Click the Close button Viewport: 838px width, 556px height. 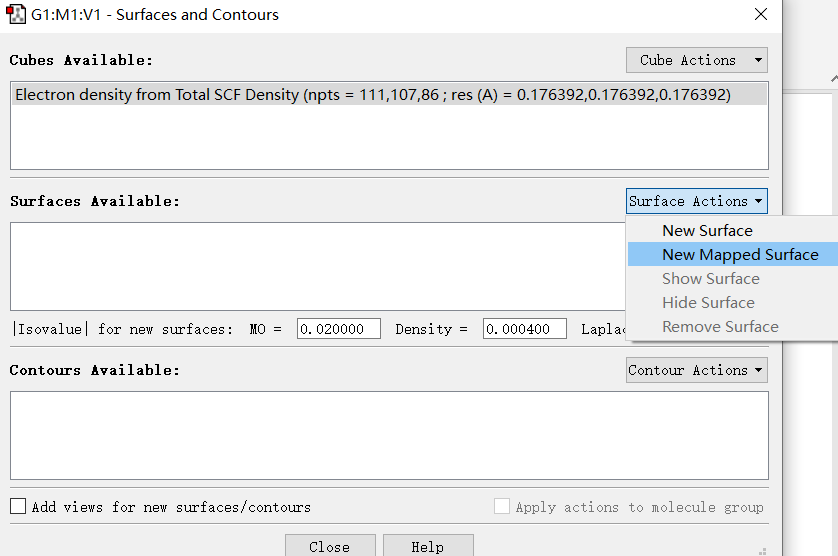[x=330, y=546]
